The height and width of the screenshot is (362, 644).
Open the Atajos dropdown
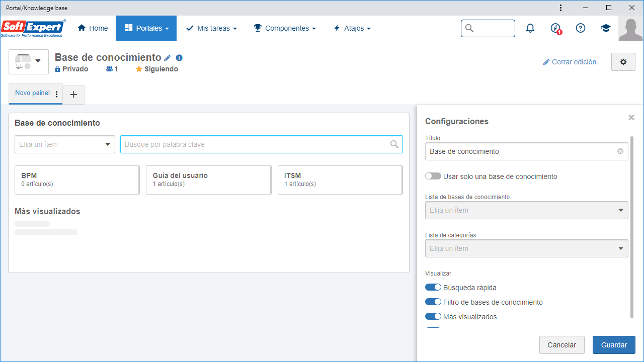[x=352, y=28]
